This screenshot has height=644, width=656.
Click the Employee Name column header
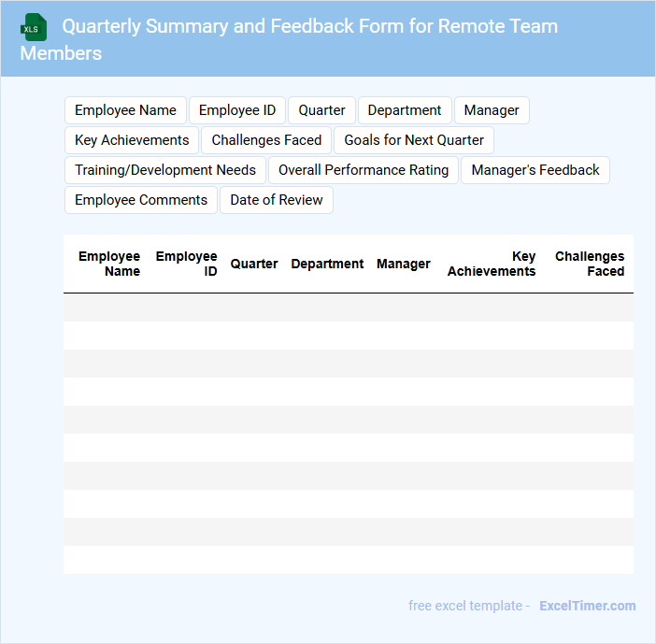109,264
